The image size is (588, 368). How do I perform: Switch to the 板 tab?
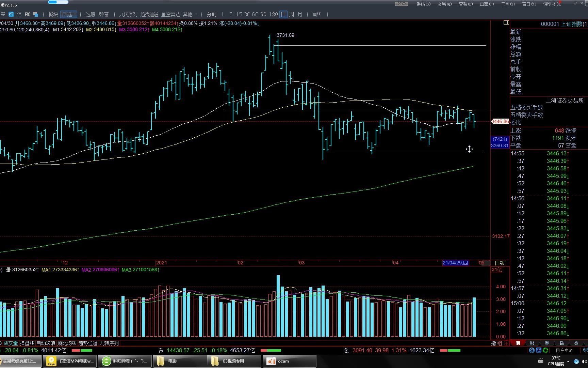[576, 343]
